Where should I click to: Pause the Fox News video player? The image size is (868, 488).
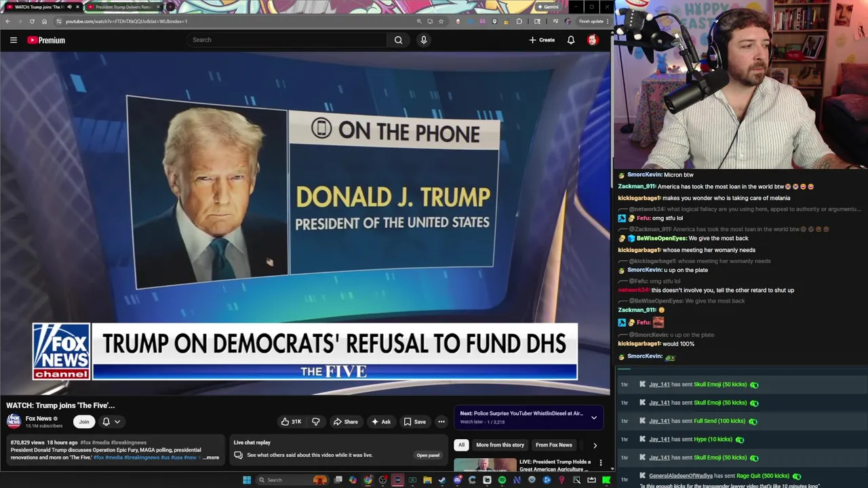(x=305, y=224)
